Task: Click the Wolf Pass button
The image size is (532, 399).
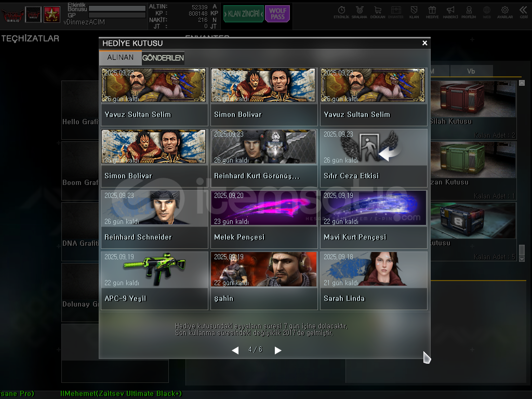Action: coord(277,14)
